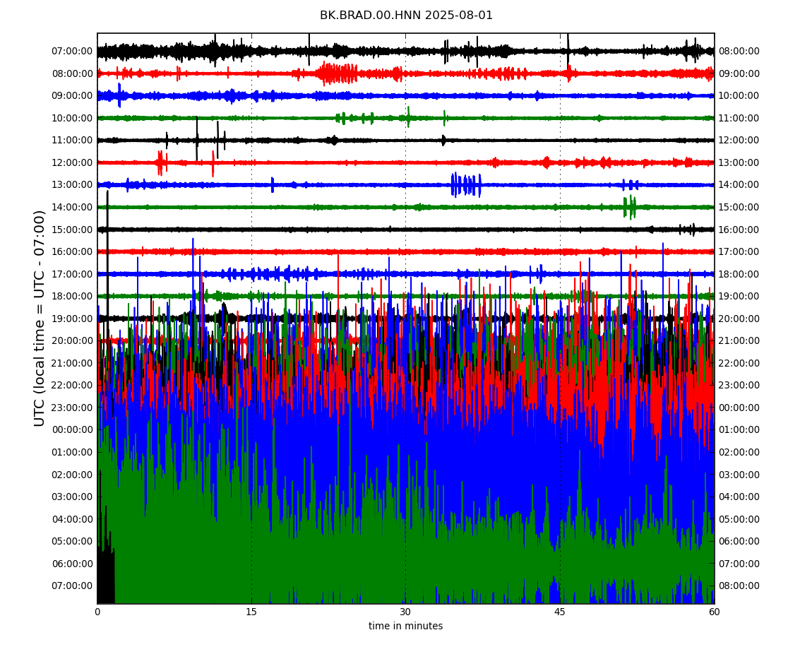Select left-axis time label 04:00:00
This screenshot has height=671, width=812.
[x=72, y=519]
